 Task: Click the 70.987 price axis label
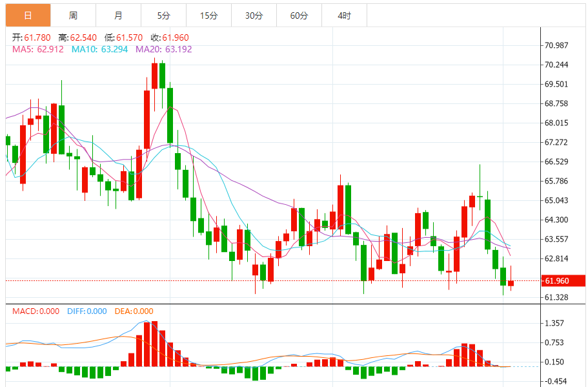click(556, 45)
